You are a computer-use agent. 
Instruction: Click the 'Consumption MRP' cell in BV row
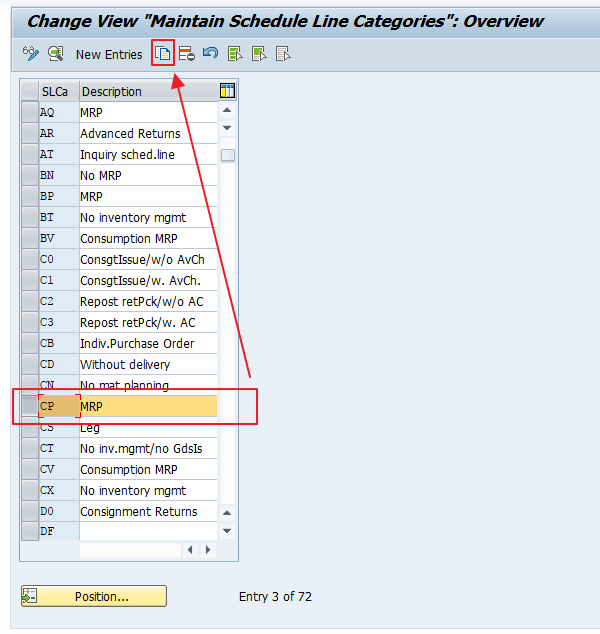tap(148, 238)
